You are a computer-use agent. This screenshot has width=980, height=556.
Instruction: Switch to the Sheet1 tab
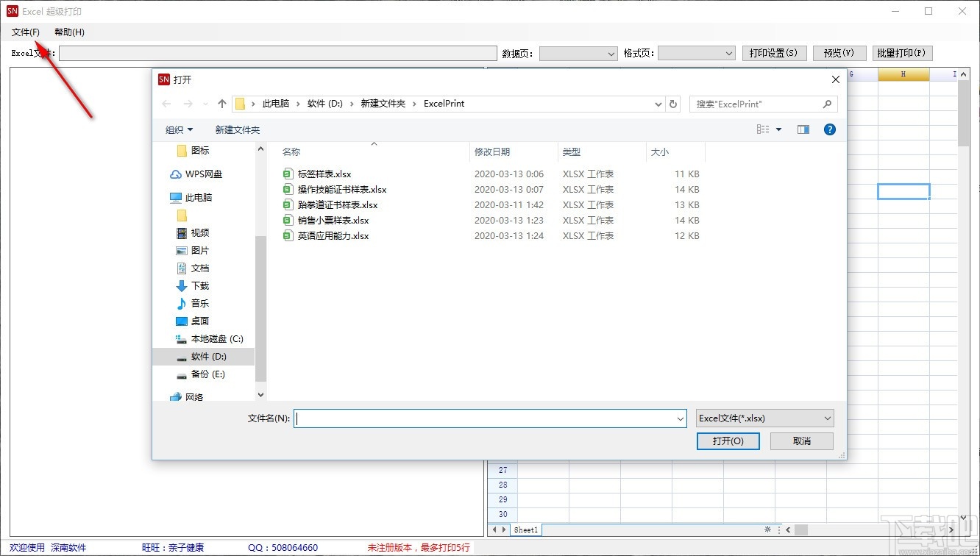[525, 529]
